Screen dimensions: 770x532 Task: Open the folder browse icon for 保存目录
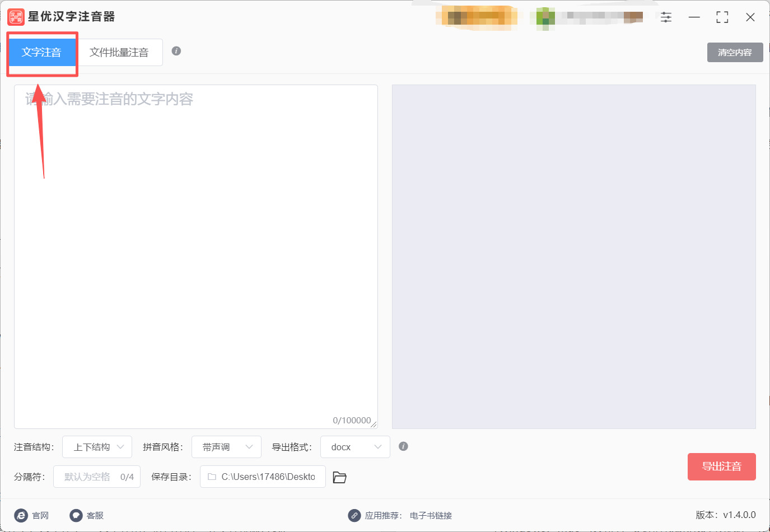click(x=339, y=477)
